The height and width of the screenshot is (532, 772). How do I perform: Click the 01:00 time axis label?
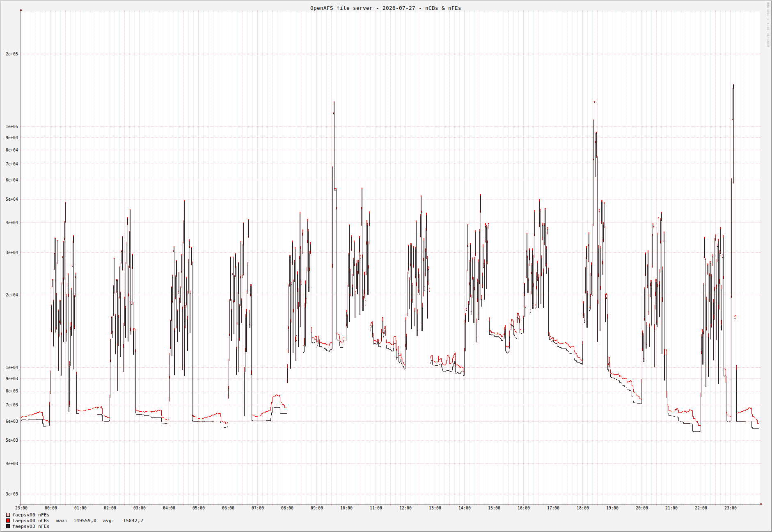(x=80, y=508)
